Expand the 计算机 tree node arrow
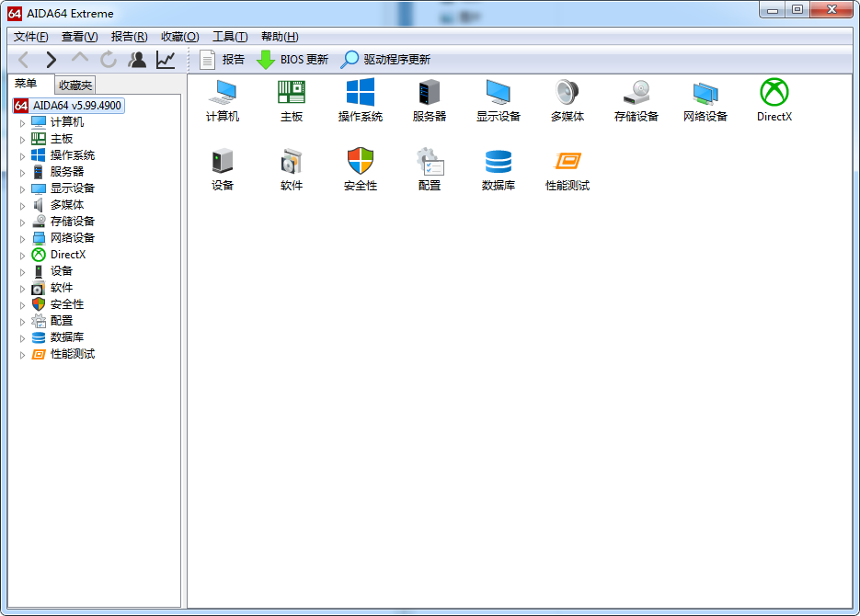This screenshot has width=860, height=616. [x=22, y=123]
